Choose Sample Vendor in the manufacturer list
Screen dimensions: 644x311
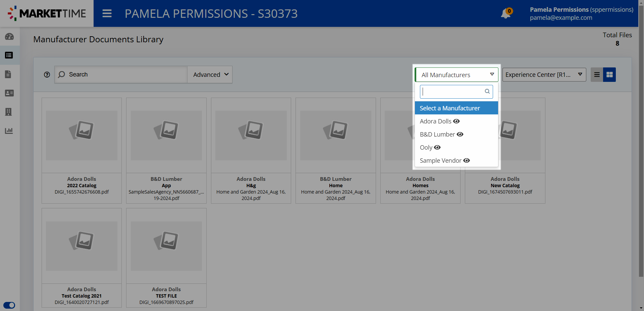pyautogui.click(x=440, y=160)
